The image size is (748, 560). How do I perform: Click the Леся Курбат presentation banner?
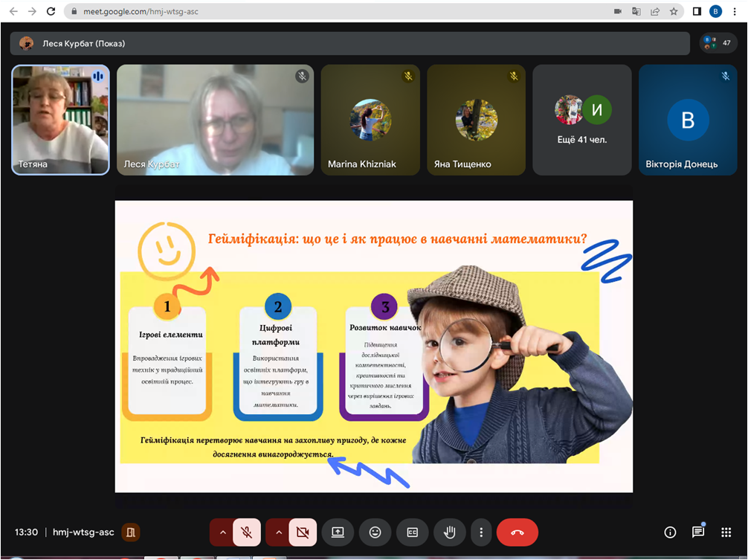[349, 43]
